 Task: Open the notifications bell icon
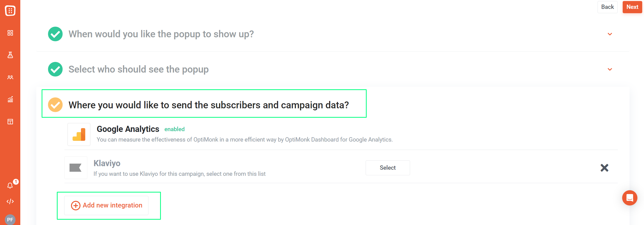[x=10, y=185]
